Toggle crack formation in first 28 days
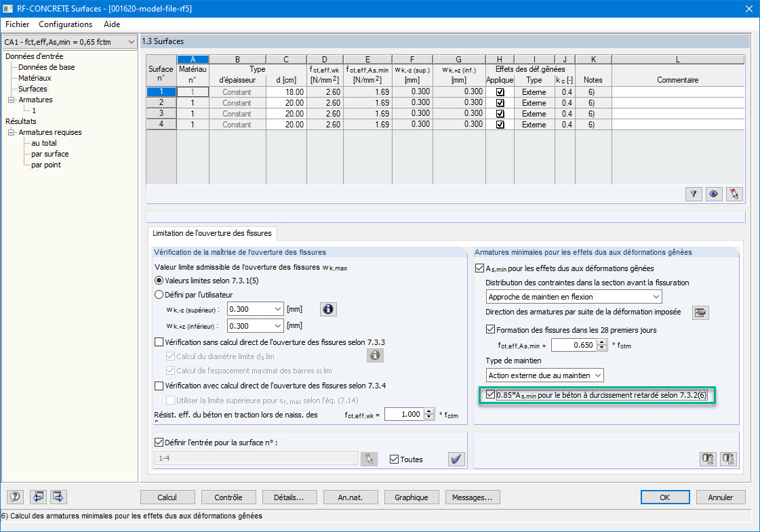 click(x=491, y=329)
